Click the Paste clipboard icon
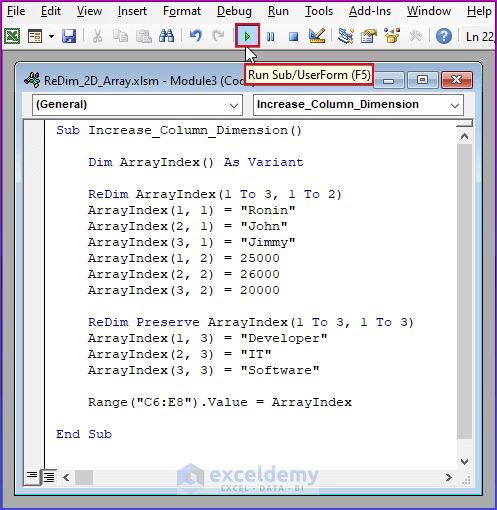This screenshot has height=510, width=497. (x=143, y=36)
